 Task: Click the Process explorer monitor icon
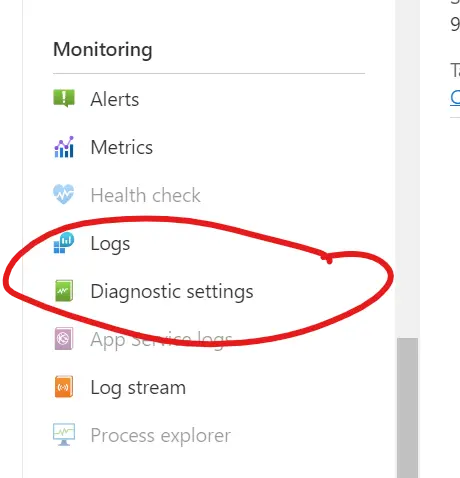(x=64, y=435)
